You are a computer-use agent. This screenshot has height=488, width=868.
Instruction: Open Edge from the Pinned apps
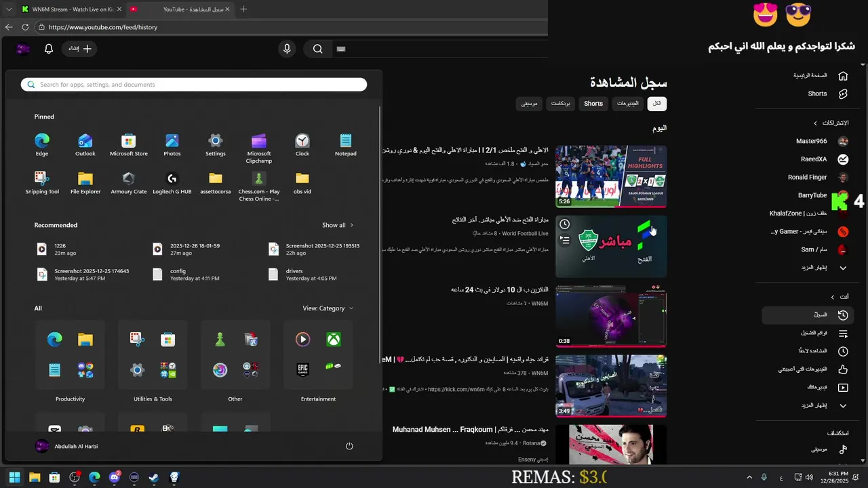pyautogui.click(x=42, y=144)
